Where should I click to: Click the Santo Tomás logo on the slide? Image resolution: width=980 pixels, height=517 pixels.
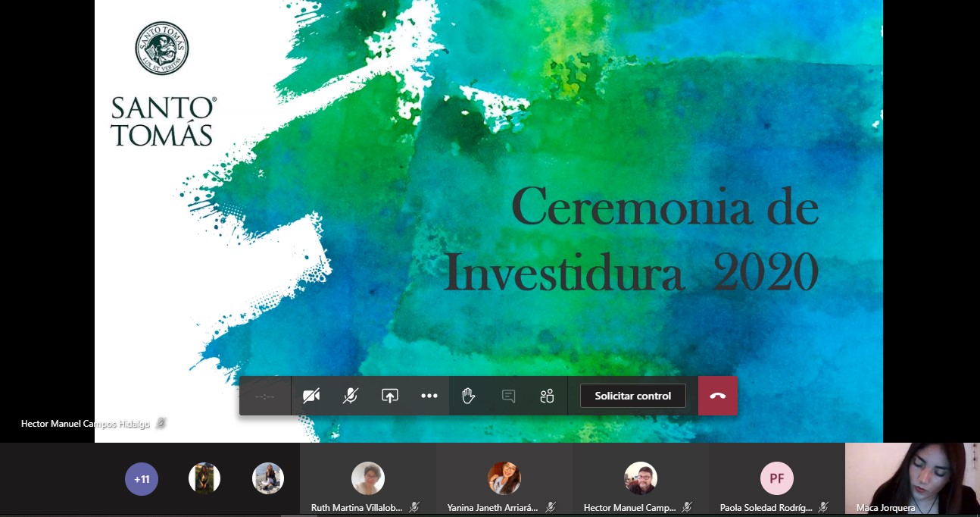tap(162, 83)
